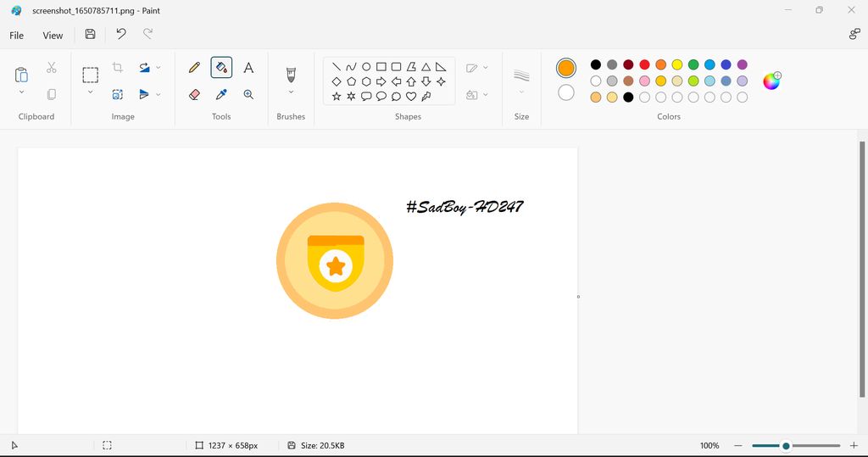Click the #SadBoy-HD247 text on canvas
The height and width of the screenshot is (457, 868).
[x=465, y=207]
